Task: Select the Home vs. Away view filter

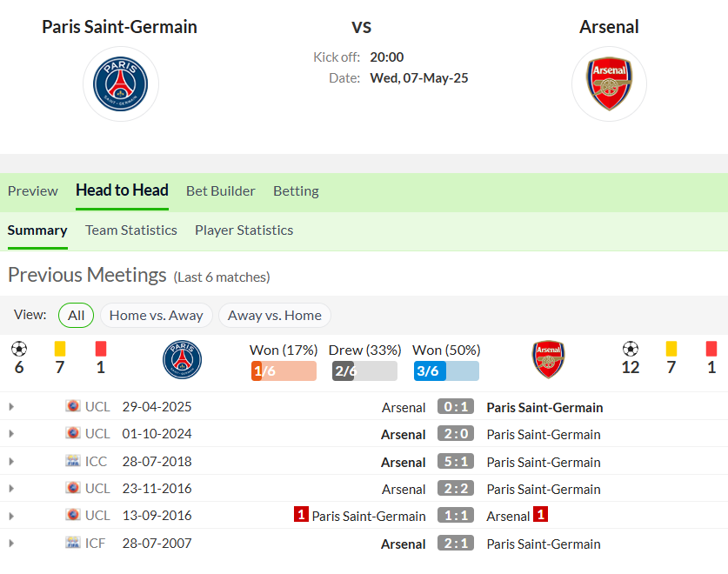Action: 156,316
